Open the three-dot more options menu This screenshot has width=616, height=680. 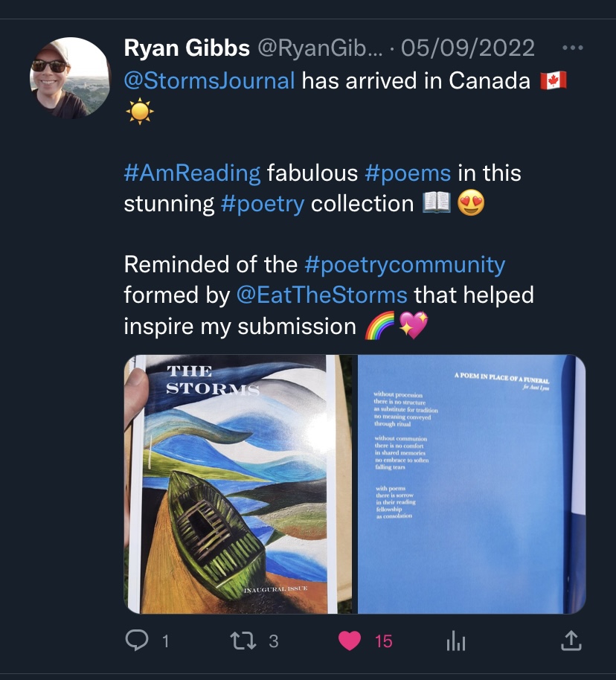572,49
